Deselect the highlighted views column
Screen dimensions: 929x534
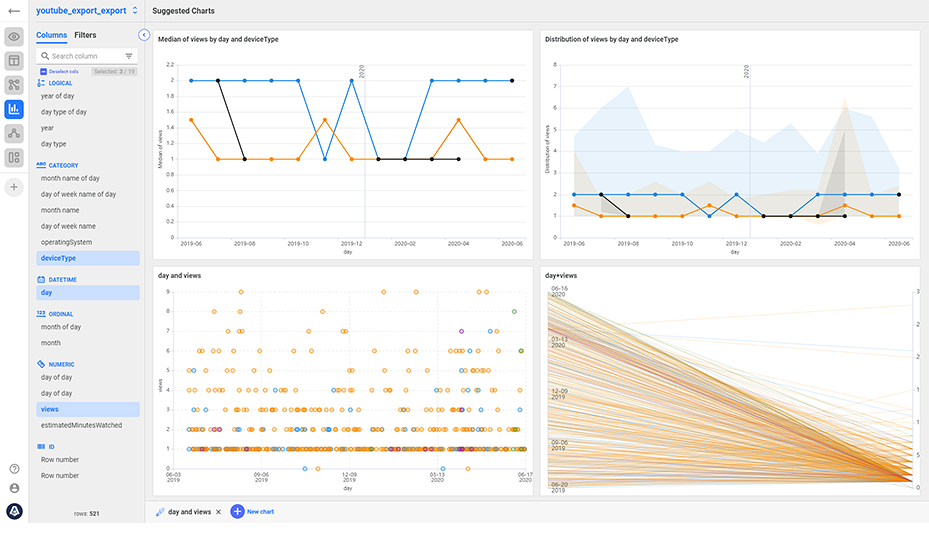[x=88, y=410]
